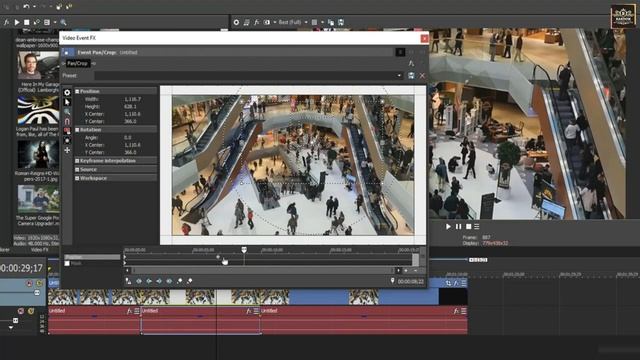Open Event Pan/Crop icon on the video track event
Viewport: 640px width, 360px height.
coord(449,283)
